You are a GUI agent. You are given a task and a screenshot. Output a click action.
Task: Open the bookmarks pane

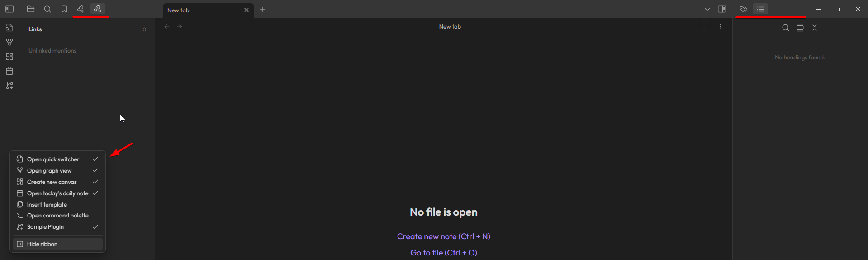[x=64, y=9]
